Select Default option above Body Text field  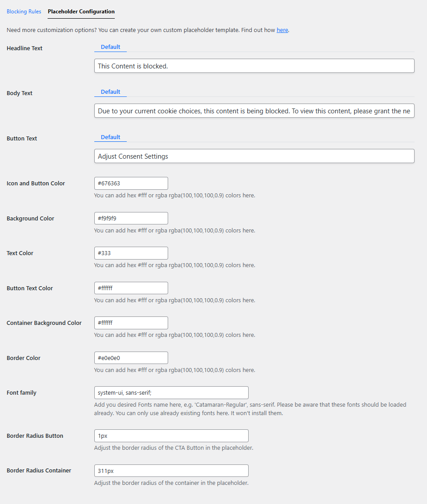pyautogui.click(x=110, y=92)
